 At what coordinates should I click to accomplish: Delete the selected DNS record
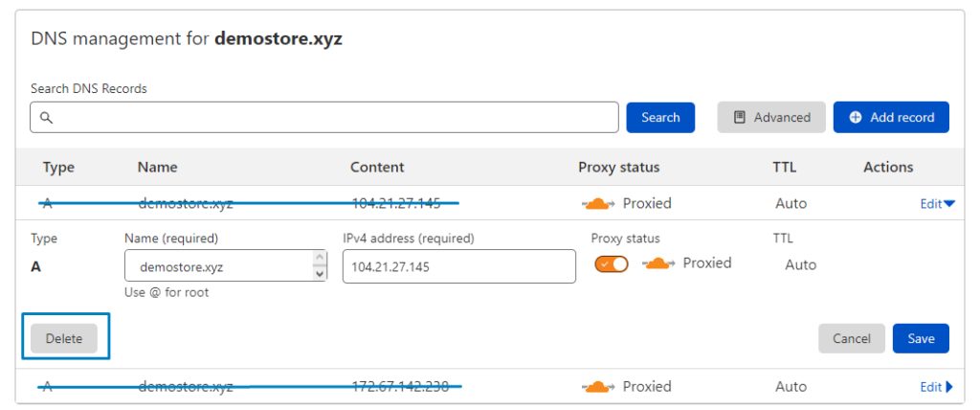(x=64, y=339)
